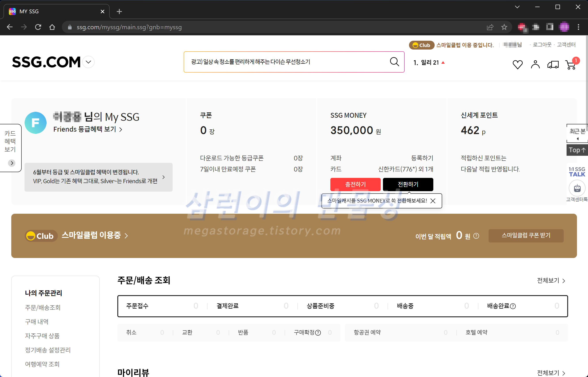Image resolution: width=588 pixels, height=377 pixels.
Task: Click the SSG.COM logo
Action: click(x=46, y=62)
